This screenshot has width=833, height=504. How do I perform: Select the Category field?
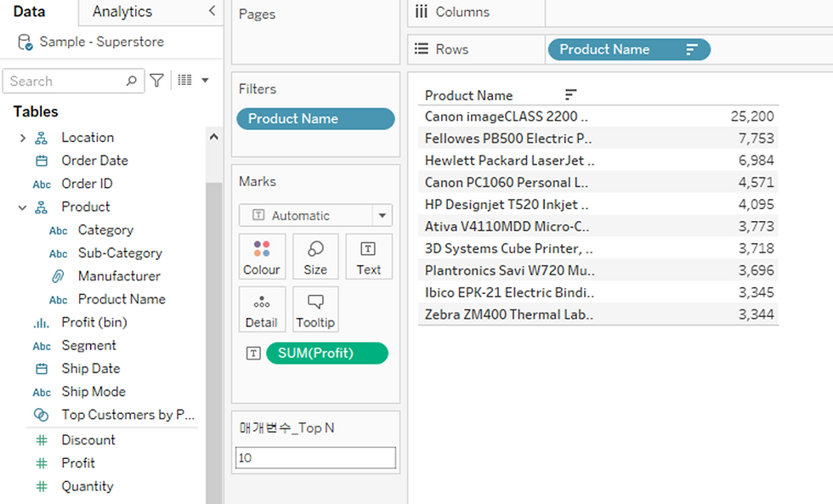[x=105, y=230]
